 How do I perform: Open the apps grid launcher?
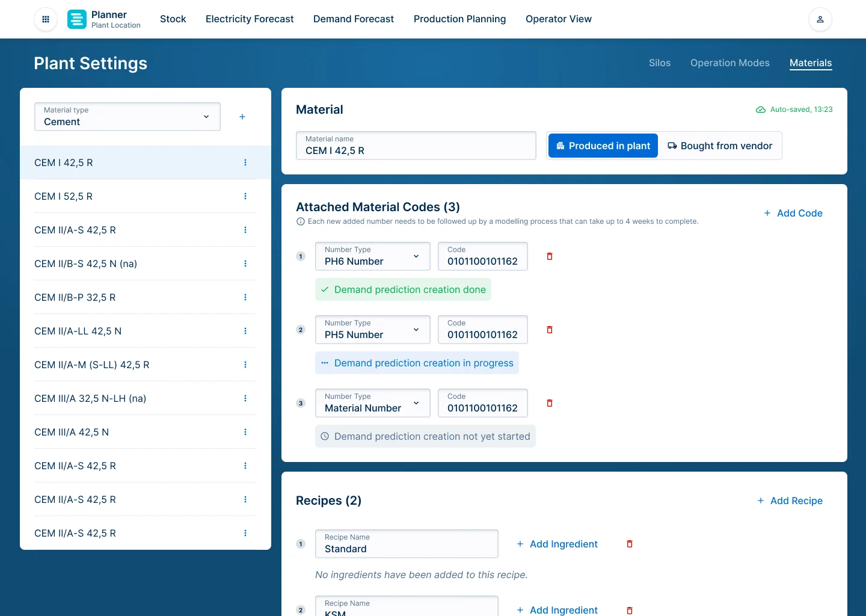46,19
